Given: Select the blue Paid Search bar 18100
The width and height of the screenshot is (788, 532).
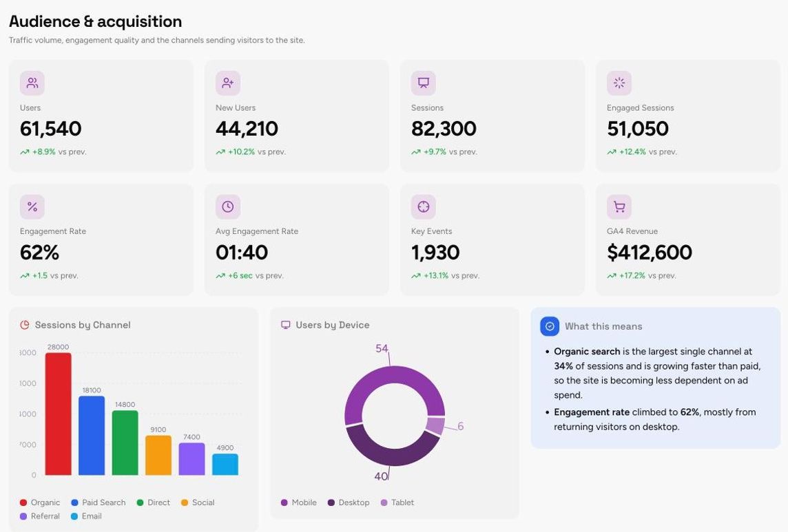Looking at the screenshot, I should (x=92, y=436).
